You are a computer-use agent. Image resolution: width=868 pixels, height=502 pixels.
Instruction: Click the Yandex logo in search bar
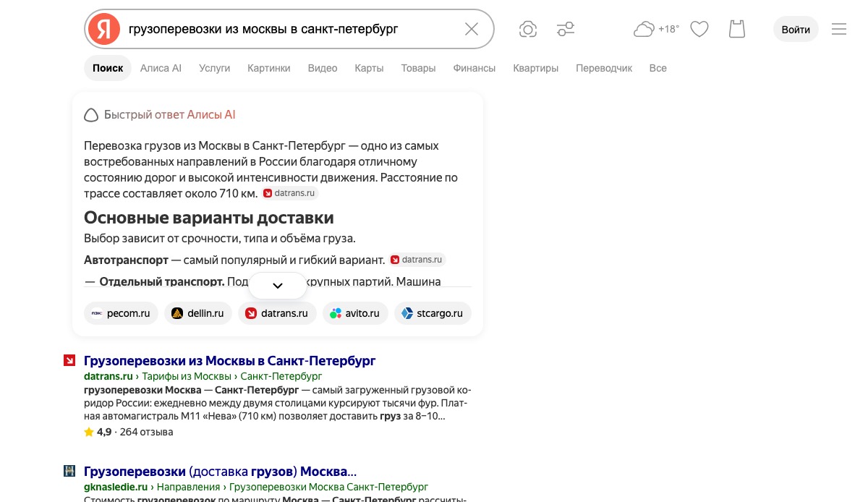click(104, 29)
